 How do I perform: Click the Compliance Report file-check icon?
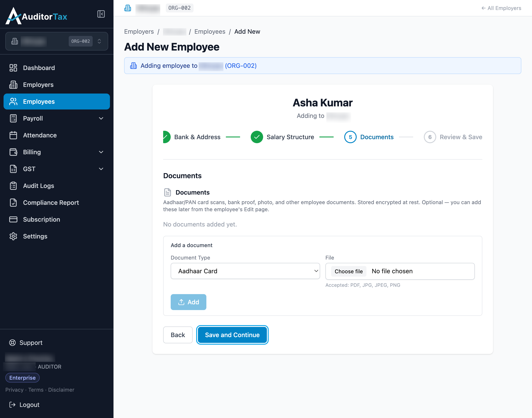(13, 203)
